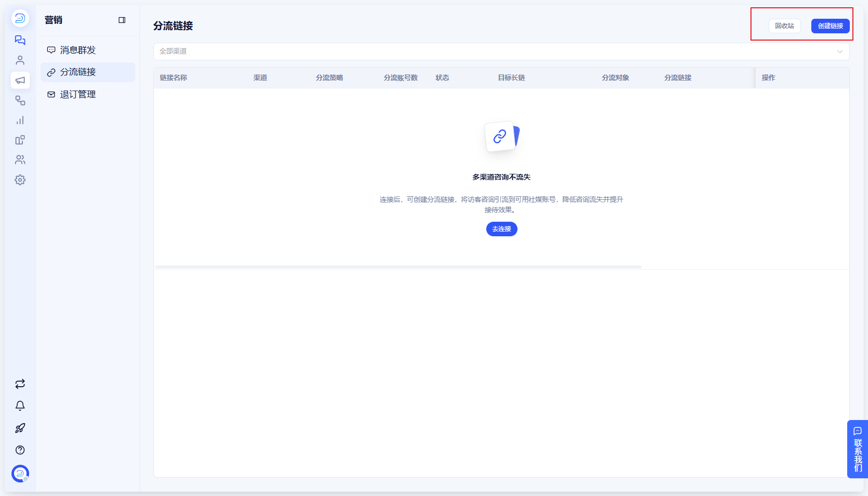Click the rocket icon in sidebar
This screenshot has height=496, width=868.
click(20, 428)
